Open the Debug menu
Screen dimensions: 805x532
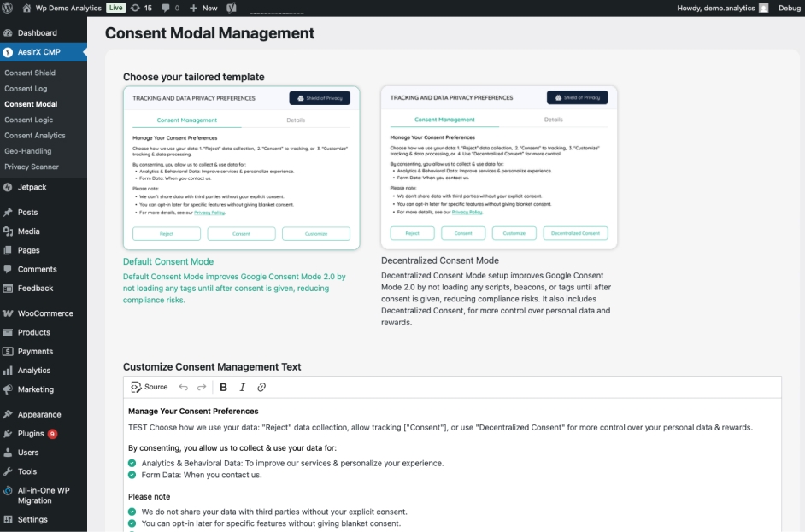coord(789,8)
